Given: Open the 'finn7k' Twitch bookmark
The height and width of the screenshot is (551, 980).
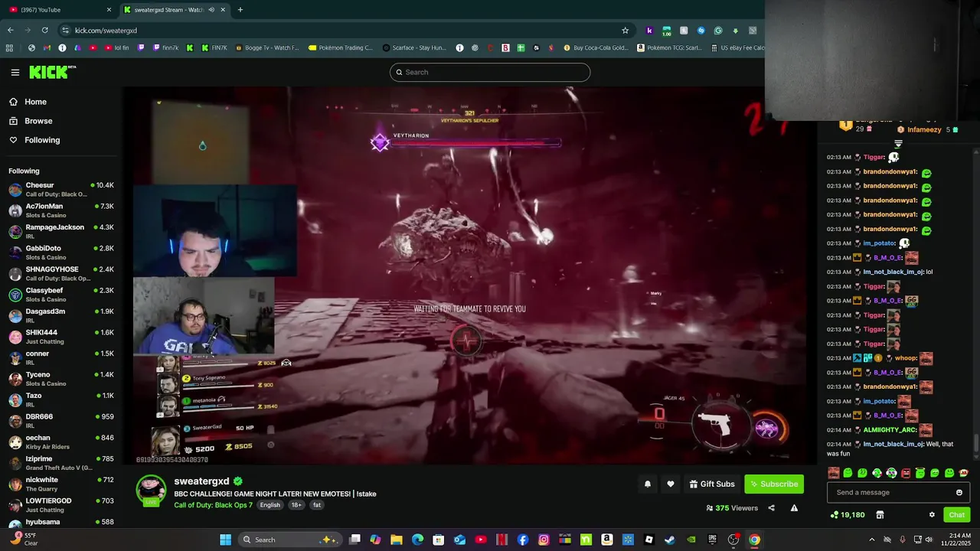Looking at the screenshot, I should click(165, 47).
